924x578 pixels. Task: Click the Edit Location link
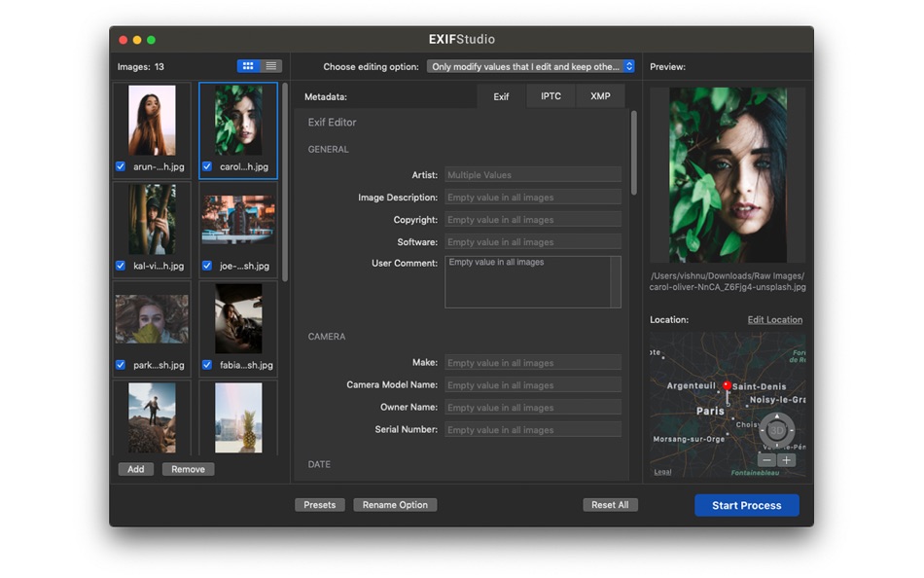tap(775, 320)
